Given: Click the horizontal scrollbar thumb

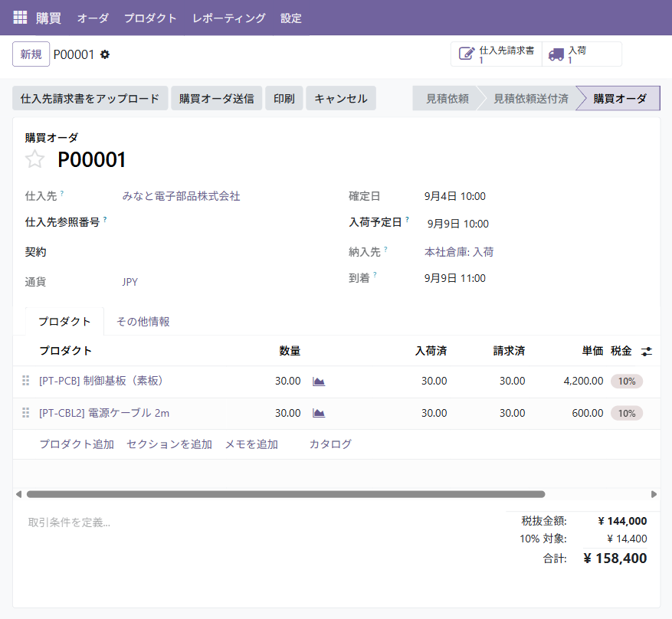Looking at the screenshot, I should coord(286,494).
